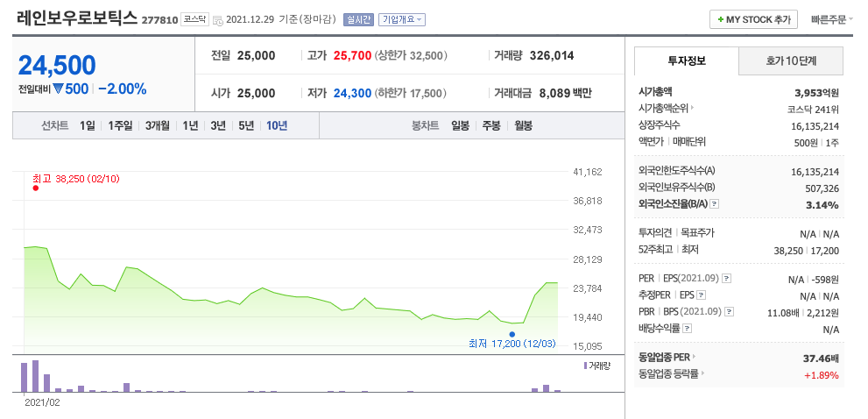Open the 동일업종 PER link

667,358
